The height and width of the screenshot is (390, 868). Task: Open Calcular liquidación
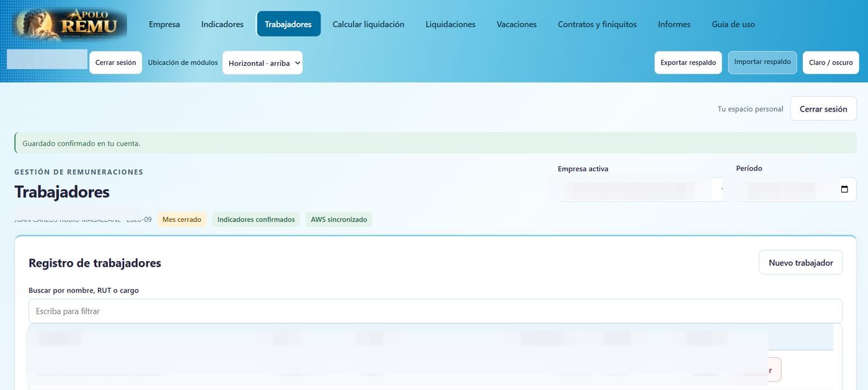(x=368, y=24)
